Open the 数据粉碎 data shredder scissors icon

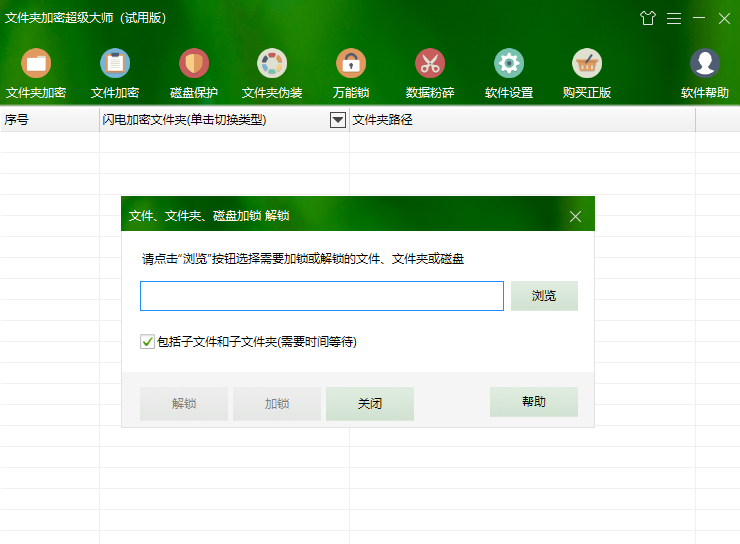coord(429,63)
